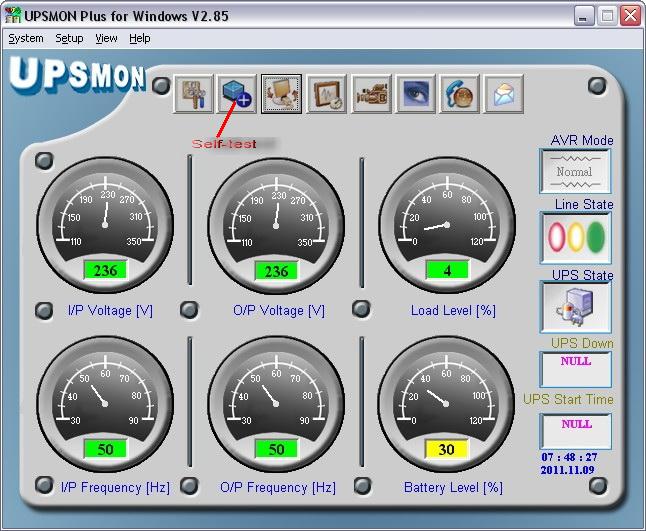
Task: Open the framed waveform history icon
Action: coord(327,94)
